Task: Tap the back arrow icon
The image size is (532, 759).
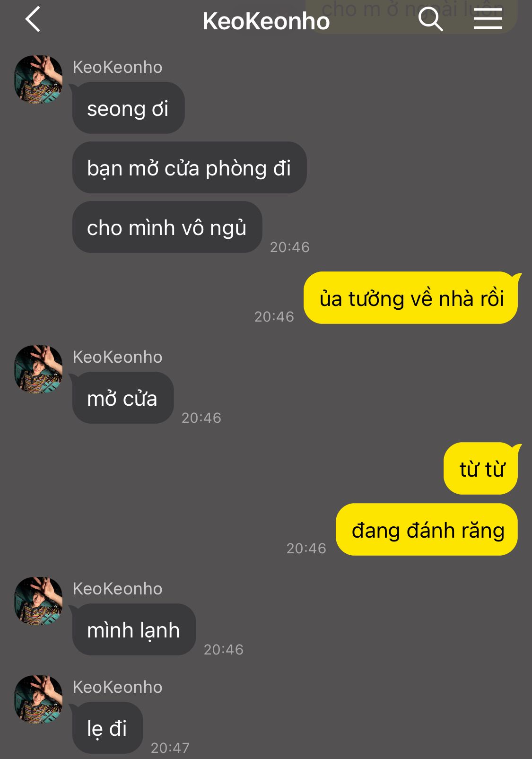Action: pyautogui.click(x=33, y=20)
